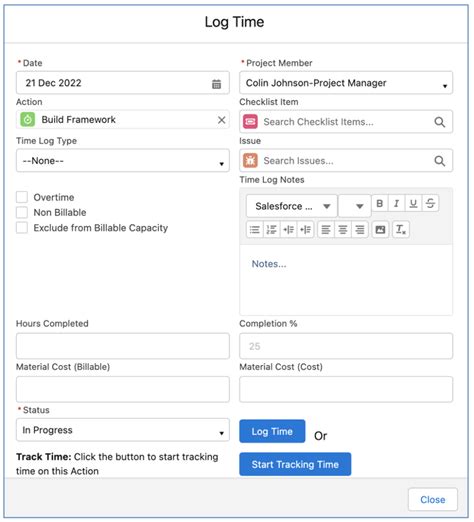
Task: Insert an image into Time Log Notes
Action: coord(380,230)
